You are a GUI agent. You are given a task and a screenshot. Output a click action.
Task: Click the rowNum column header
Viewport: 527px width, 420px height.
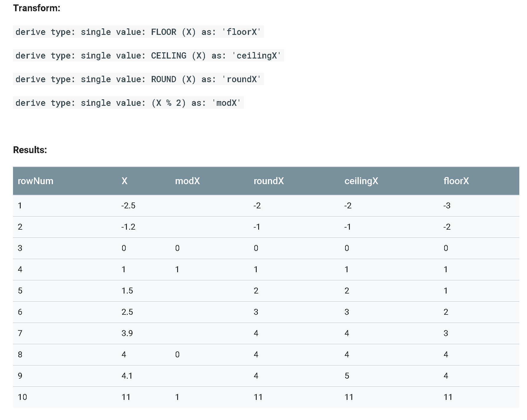(35, 181)
